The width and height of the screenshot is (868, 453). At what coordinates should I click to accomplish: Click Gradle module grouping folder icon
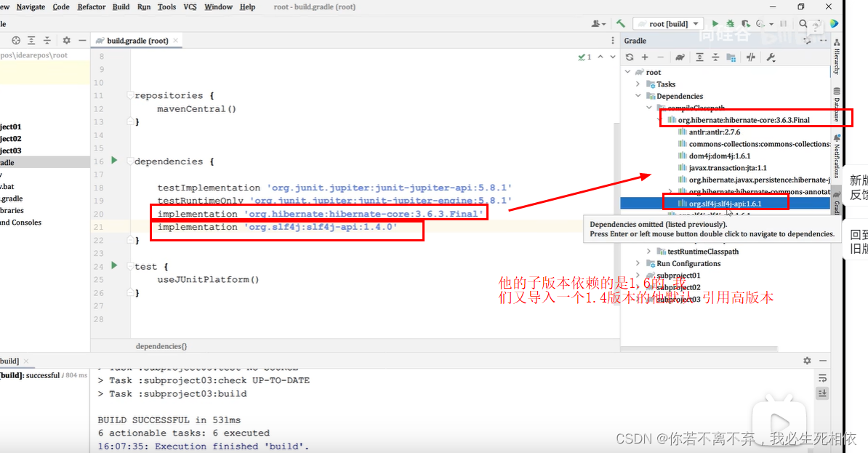pos(731,57)
